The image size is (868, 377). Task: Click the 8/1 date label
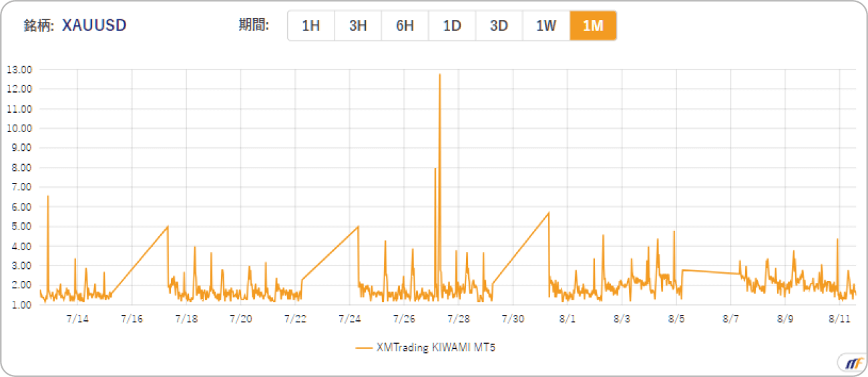(568, 318)
